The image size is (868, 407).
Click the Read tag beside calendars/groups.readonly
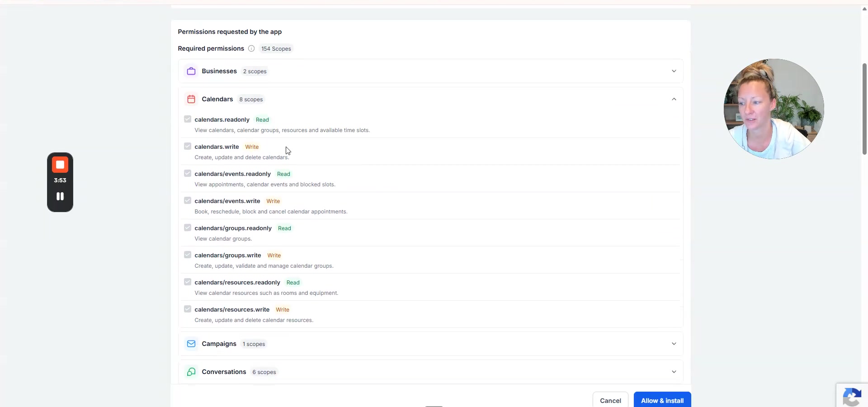tap(284, 228)
